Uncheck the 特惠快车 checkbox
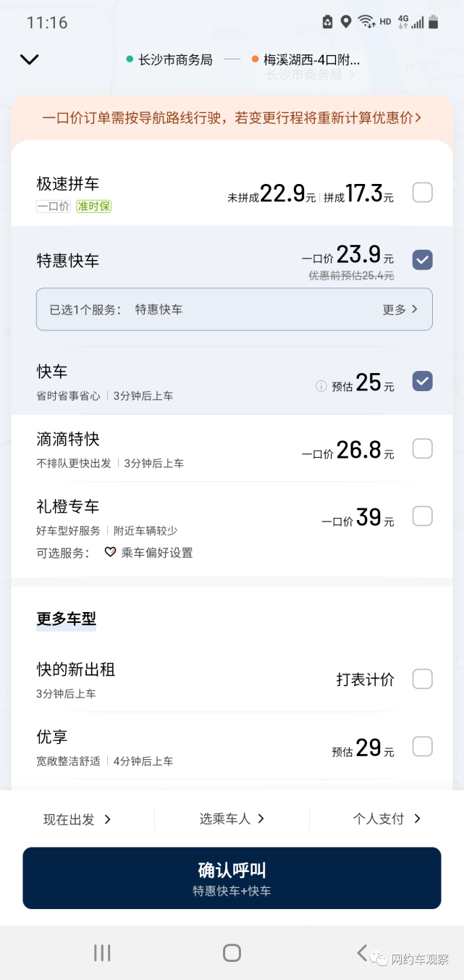 (422, 259)
